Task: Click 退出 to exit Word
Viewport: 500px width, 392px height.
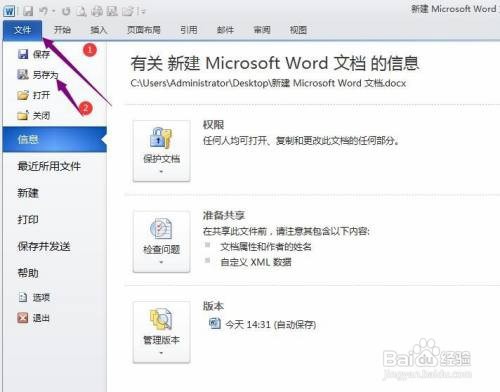Action: click(x=33, y=318)
